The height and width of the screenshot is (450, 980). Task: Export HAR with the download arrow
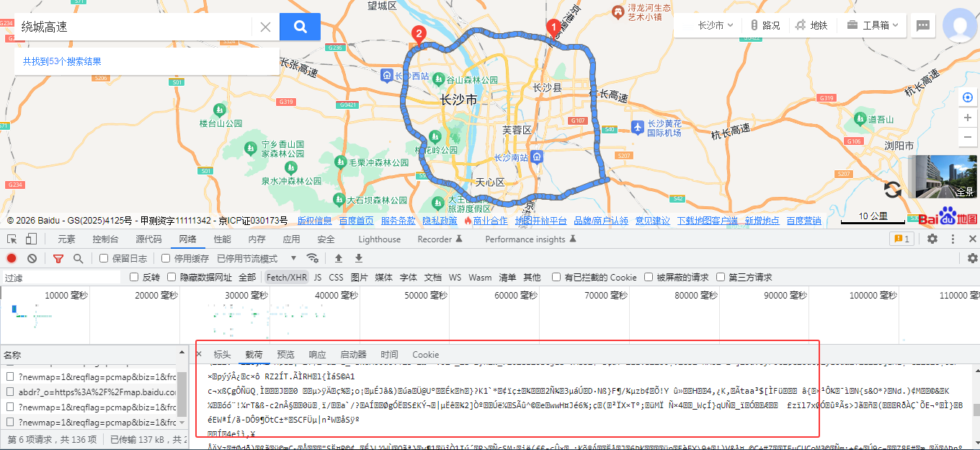tap(358, 258)
